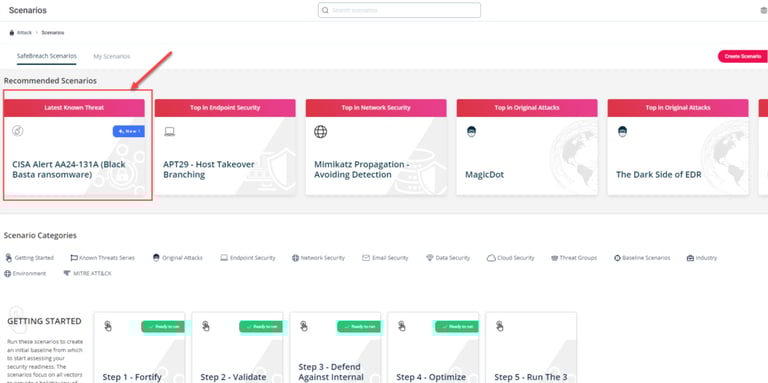Open the My Scenarios tab
This screenshot has width=768, height=383.
(112, 56)
